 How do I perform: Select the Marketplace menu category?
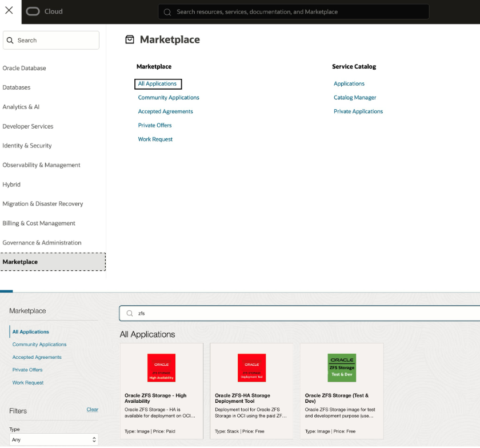(53, 262)
